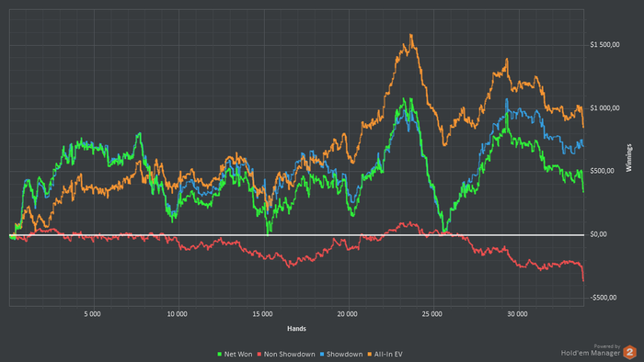This screenshot has width=644, height=362.
Task: Click the 'Powered by Hold'em Manager' text
Action: 591,351
